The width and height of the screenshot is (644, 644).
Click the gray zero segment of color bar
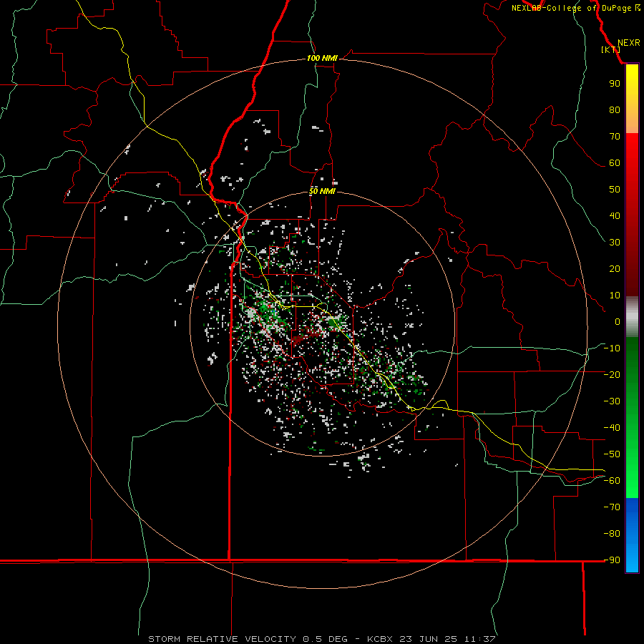point(632,317)
